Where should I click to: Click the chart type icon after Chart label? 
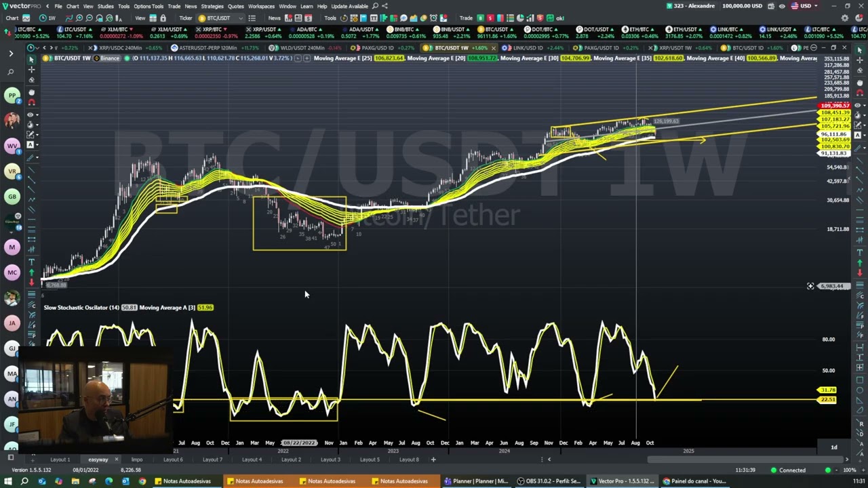pyautogui.click(x=26, y=18)
